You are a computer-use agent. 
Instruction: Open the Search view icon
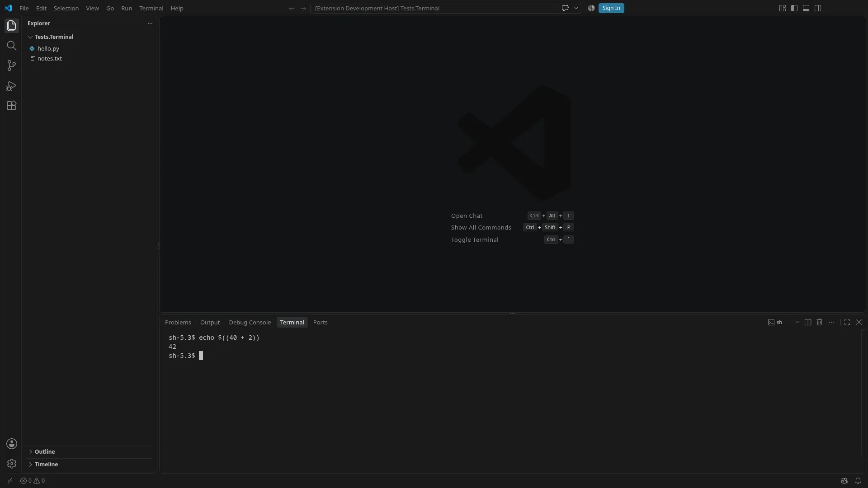[x=11, y=46]
